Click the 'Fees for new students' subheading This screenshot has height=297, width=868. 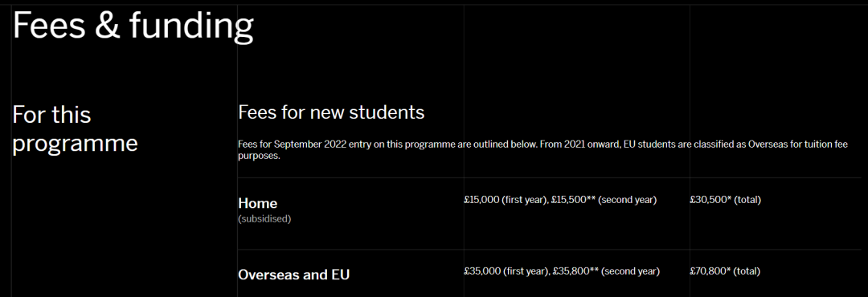pos(331,113)
